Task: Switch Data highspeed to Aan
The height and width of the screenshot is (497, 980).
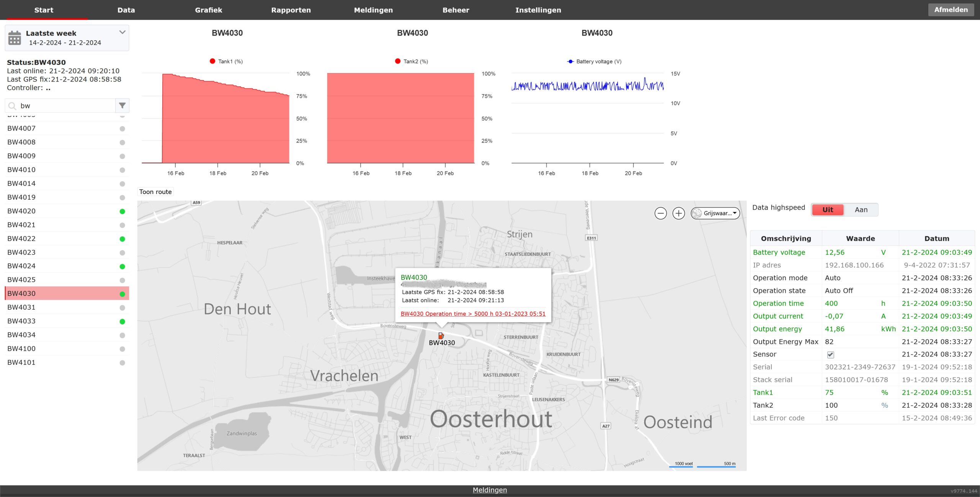Action: click(x=861, y=210)
